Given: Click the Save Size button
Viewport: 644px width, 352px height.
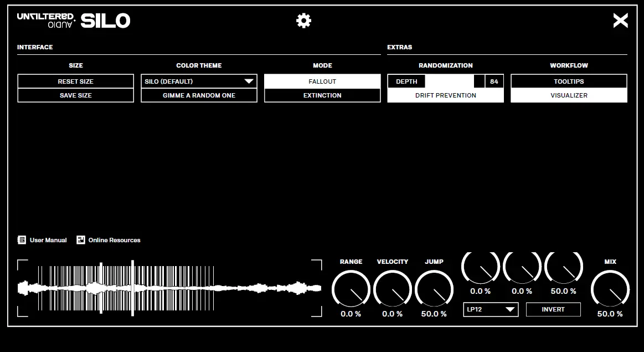Looking at the screenshot, I should point(75,95).
